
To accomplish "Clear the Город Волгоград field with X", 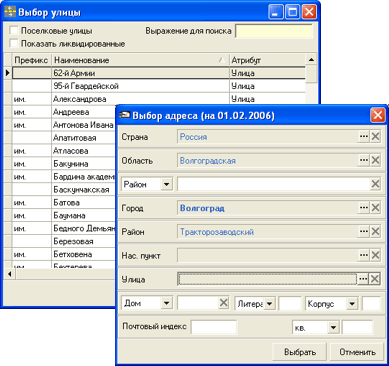I will [375, 208].
